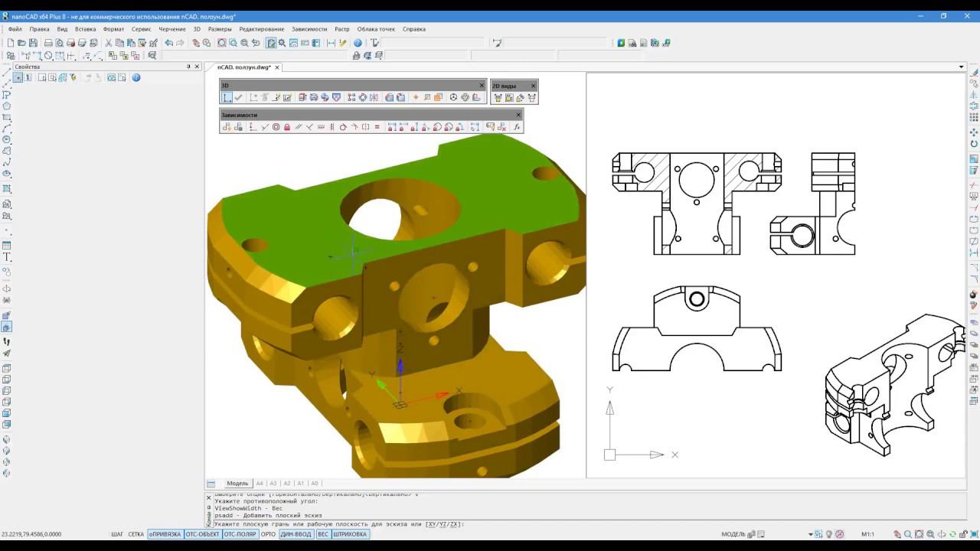Redo the undone action
980x551 pixels.
[x=180, y=43]
